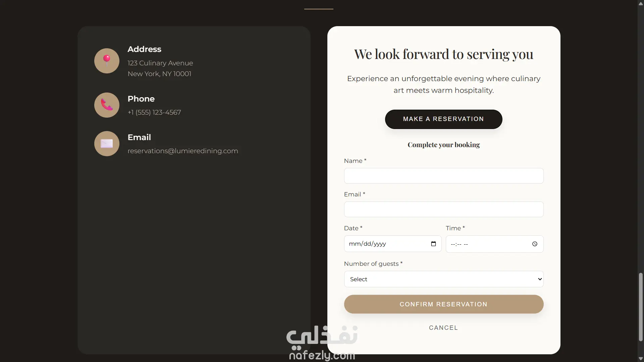Click the pink phone handset icon
The image size is (644, 362).
[107, 105]
